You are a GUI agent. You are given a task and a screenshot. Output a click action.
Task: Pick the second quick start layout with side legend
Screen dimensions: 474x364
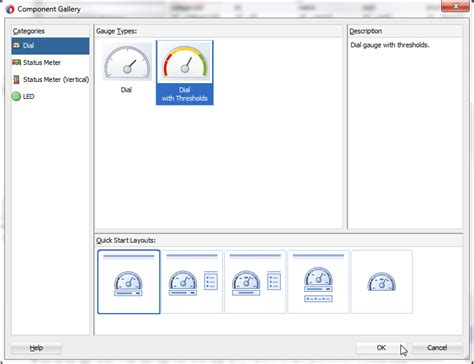click(192, 282)
